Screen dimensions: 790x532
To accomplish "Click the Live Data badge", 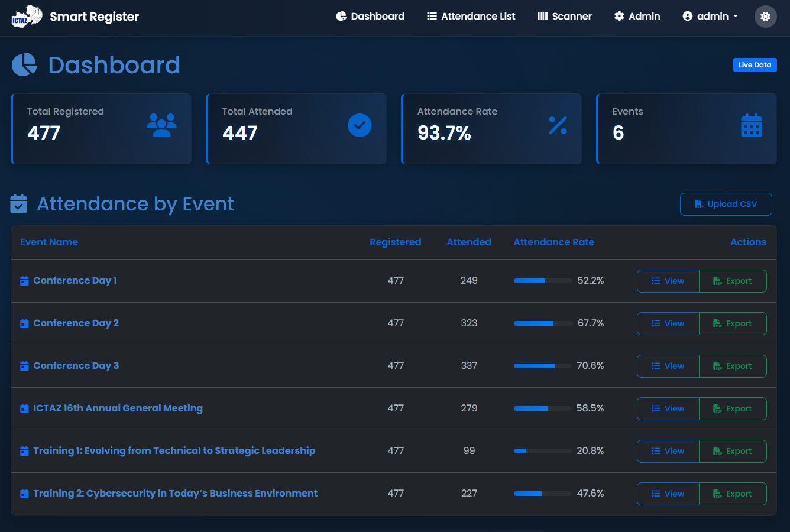I will (755, 65).
